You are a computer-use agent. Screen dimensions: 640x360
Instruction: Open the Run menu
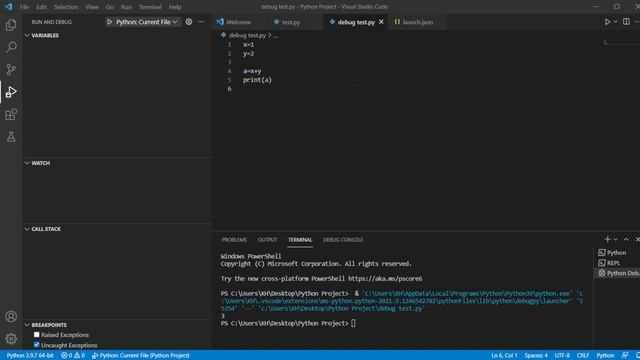[x=126, y=7]
